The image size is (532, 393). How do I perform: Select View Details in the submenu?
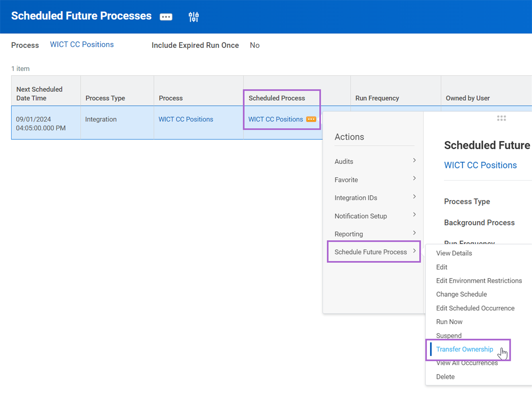coord(454,253)
